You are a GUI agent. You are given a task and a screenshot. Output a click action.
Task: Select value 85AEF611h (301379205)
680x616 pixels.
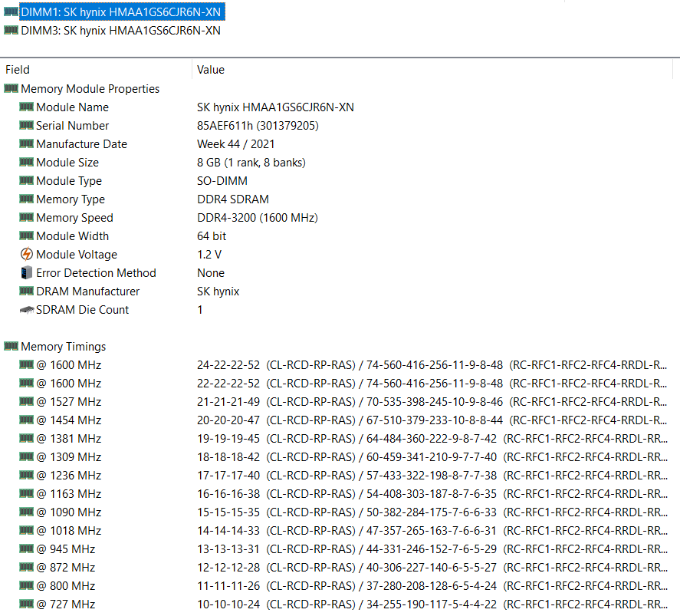(x=258, y=126)
